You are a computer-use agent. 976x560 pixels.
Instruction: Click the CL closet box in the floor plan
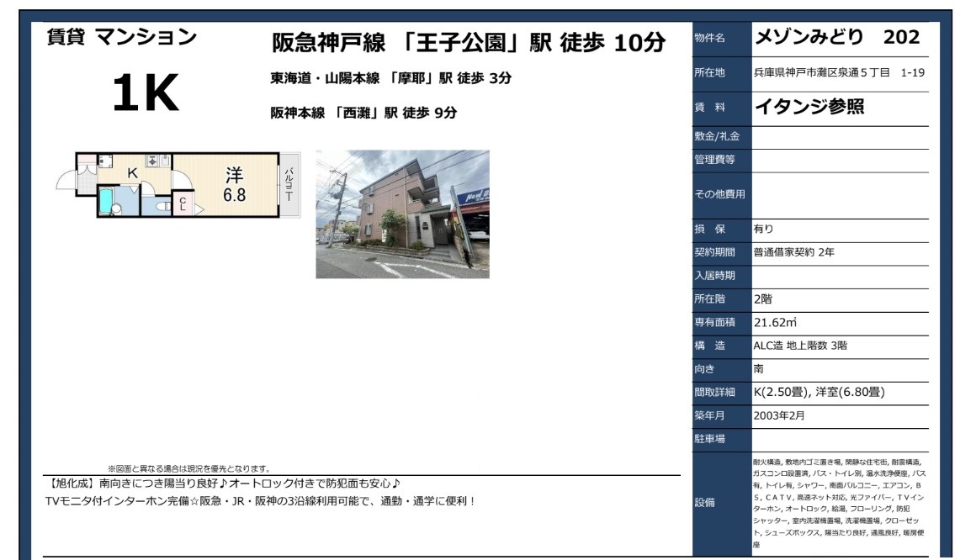[x=182, y=204]
